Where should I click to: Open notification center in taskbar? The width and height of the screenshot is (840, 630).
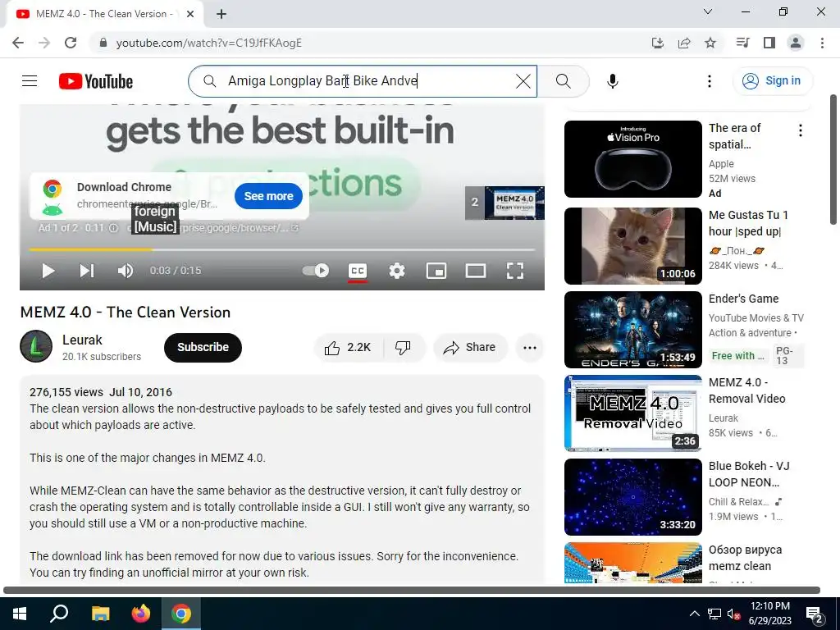tap(814, 614)
